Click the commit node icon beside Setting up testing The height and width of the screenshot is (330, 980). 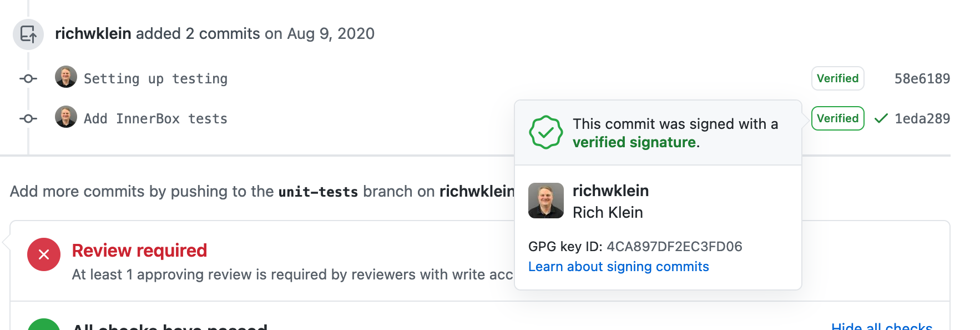(x=28, y=78)
